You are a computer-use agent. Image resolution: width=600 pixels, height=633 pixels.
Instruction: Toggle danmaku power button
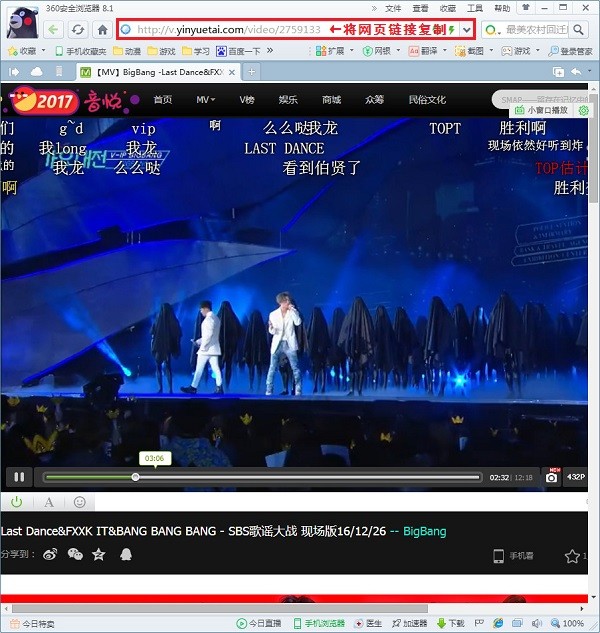(17, 502)
